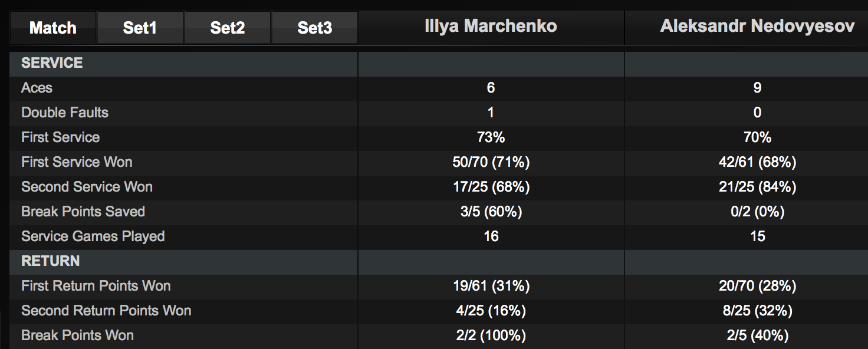Screen dimensions: 868x349
Task: Select the Set2 tab
Action: [x=227, y=28]
